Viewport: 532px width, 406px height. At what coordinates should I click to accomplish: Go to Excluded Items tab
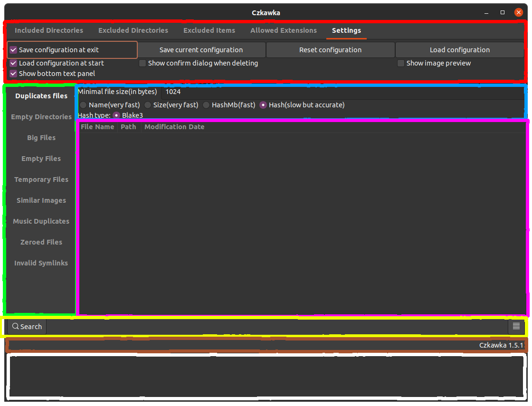click(209, 30)
